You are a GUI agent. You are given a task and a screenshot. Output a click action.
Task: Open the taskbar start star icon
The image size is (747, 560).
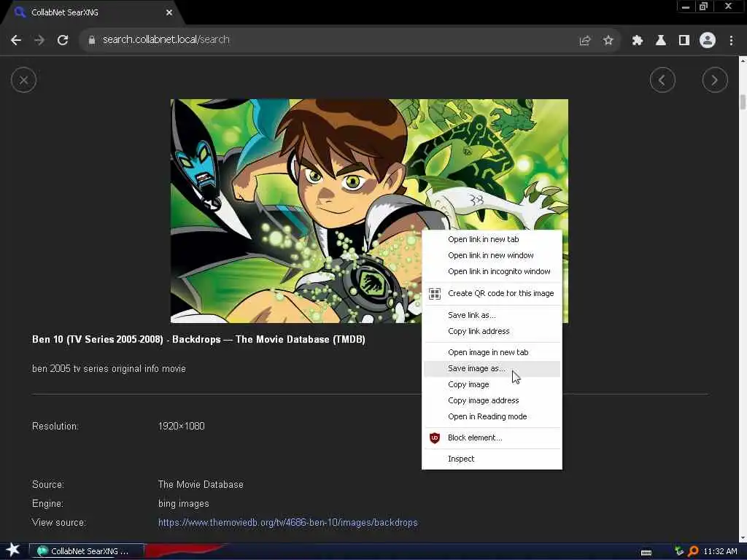coord(13,551)
